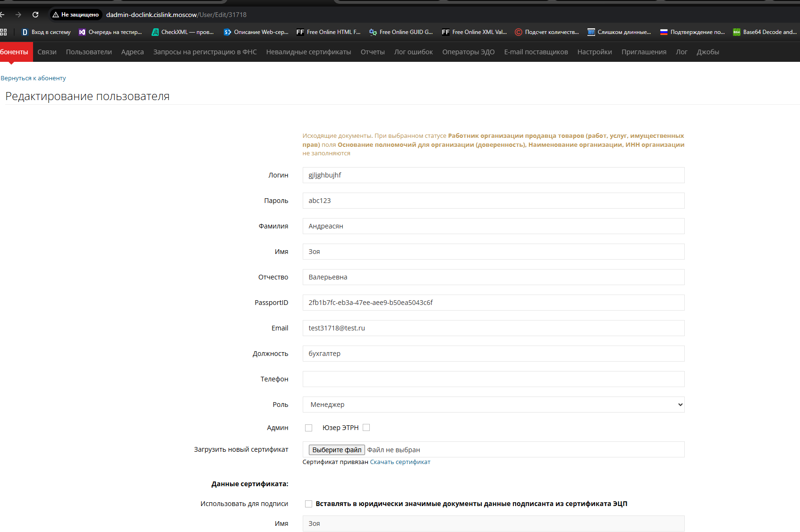Tick the Юзер ЭТРН checkbox
Image resolution: width=800 pixels, height=532 pixels.
coord(366,427)
